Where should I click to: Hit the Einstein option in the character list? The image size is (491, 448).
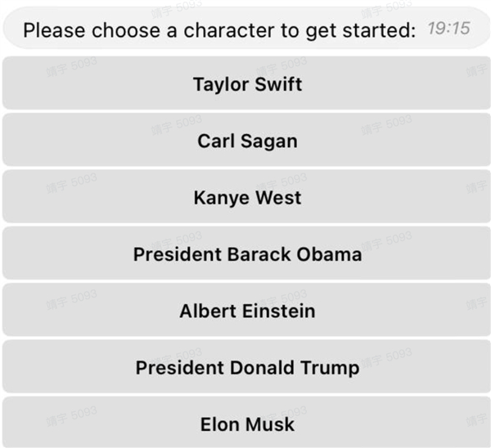coord(247,311)
